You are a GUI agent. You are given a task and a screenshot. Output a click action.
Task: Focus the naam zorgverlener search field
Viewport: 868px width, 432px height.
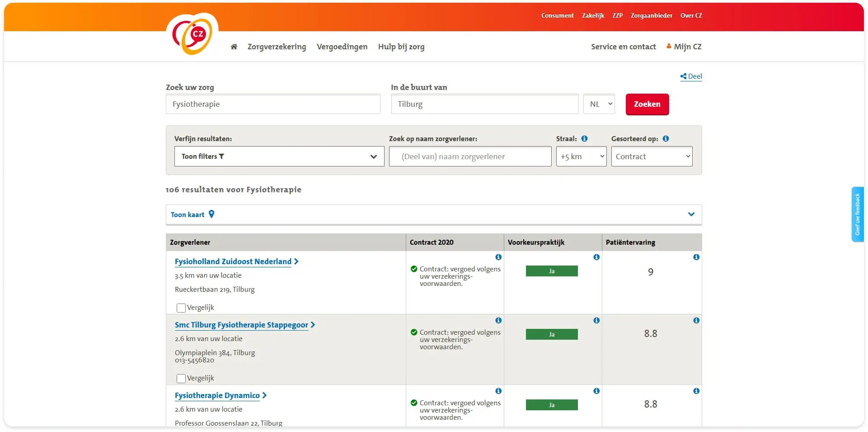470,157
